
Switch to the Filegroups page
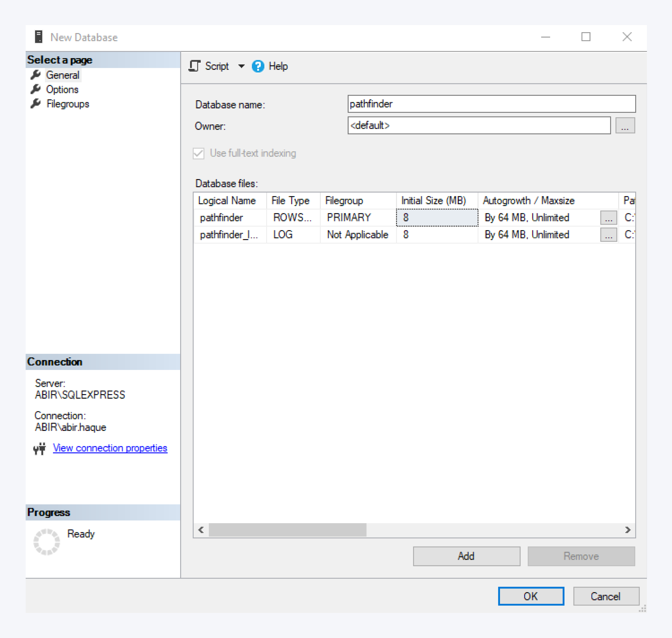tap(68, 104)
